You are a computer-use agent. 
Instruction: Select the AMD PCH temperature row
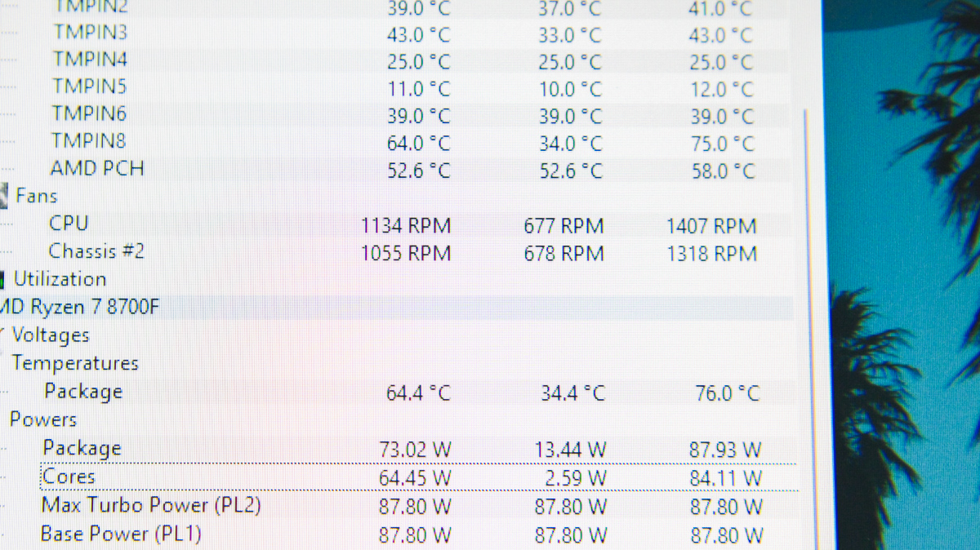396,170
